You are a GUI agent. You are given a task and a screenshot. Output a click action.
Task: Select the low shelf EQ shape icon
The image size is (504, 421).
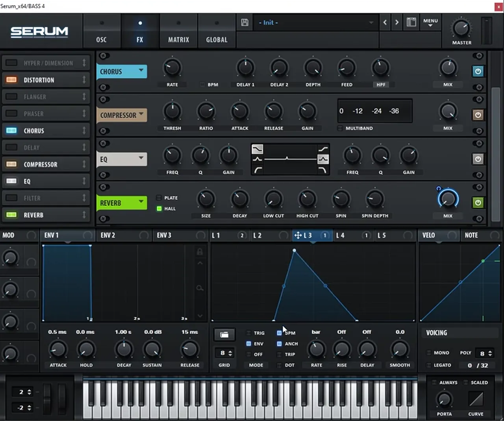(x=257, y=149)
